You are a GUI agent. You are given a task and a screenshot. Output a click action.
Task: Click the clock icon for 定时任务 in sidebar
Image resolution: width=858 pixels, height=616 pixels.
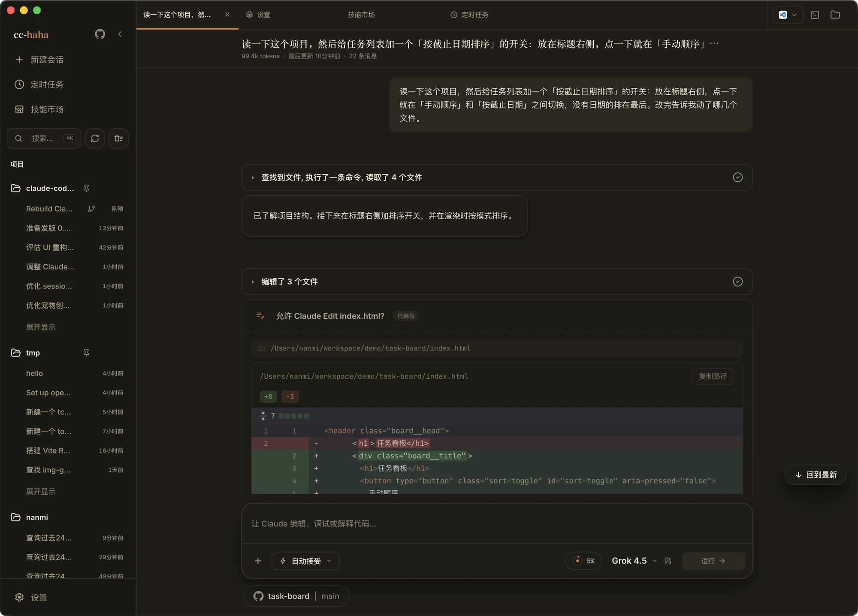pos(19,85)
